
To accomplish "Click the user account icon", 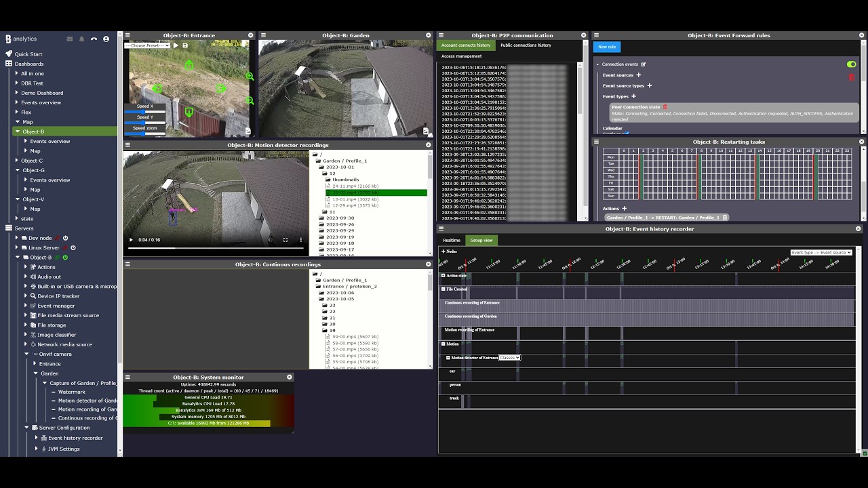I will (106, 39).
